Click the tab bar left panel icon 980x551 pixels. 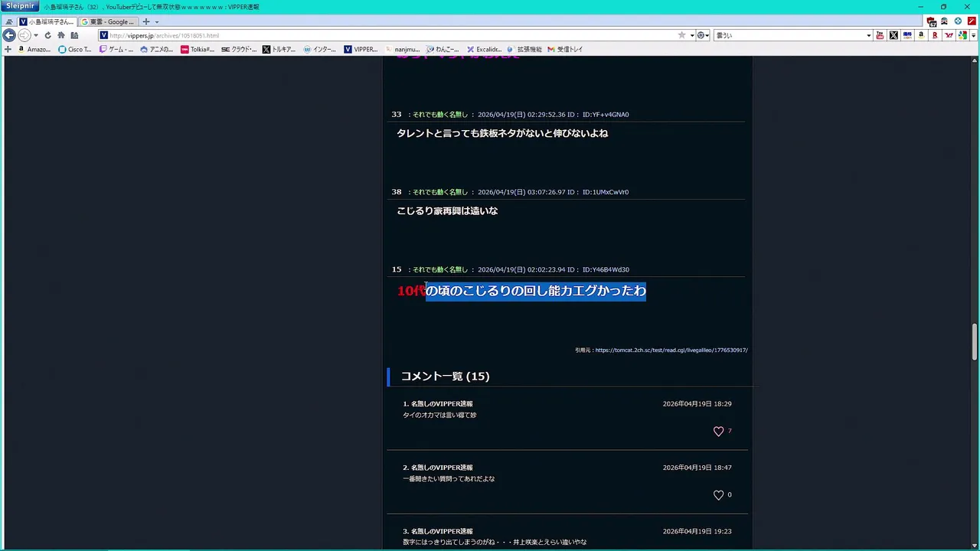click(x=8, y=21)
